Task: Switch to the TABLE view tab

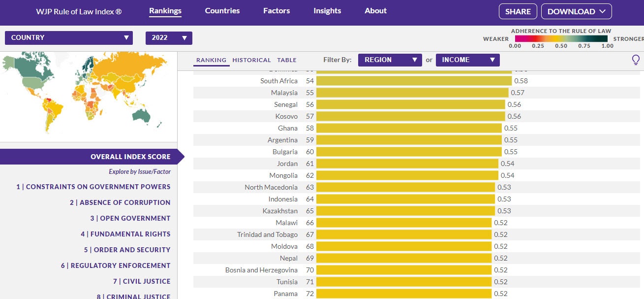Action: 287,60
